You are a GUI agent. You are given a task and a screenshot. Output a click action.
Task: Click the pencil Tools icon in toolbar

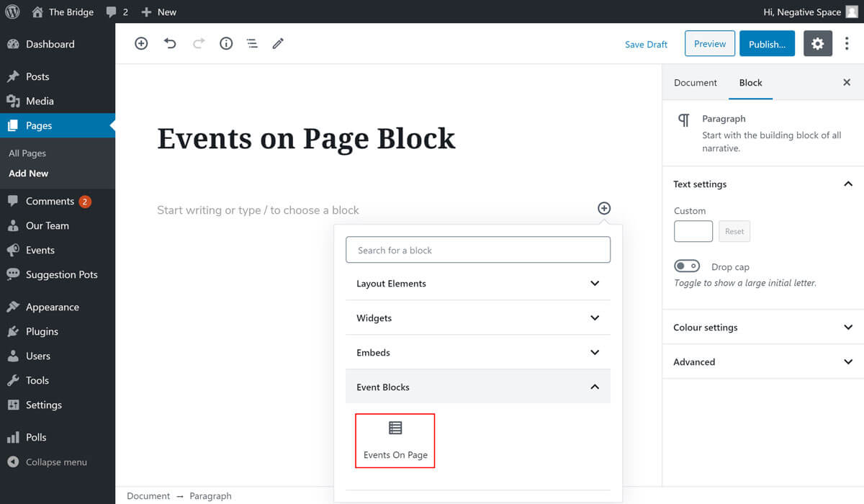pyautogui.click(x=278, y=44)
